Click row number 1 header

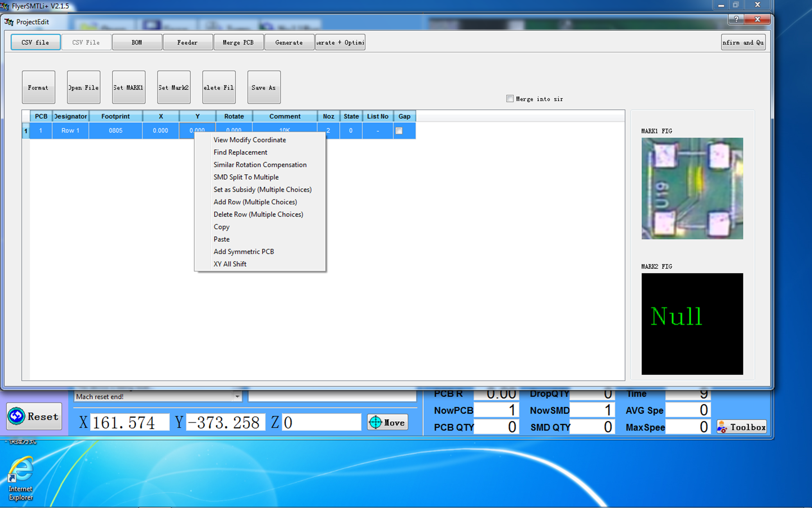pyautogui.click(x=26, y=130)
